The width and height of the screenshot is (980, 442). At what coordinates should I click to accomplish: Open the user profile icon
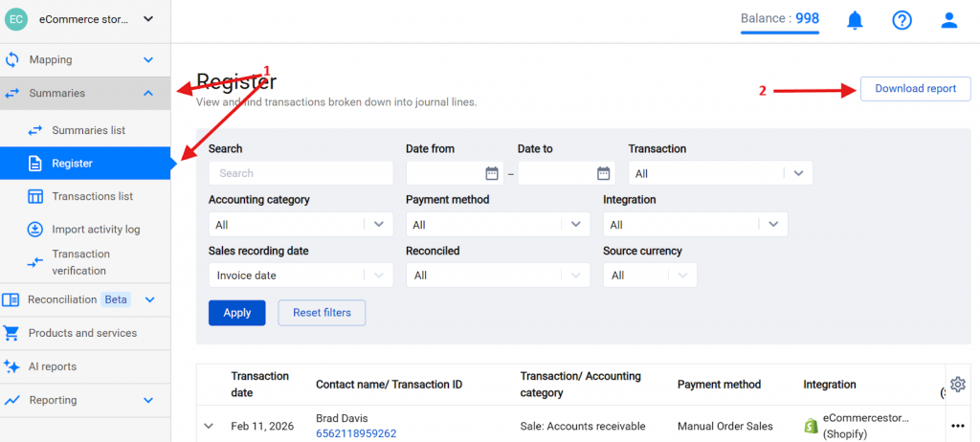tap(948, 20)
